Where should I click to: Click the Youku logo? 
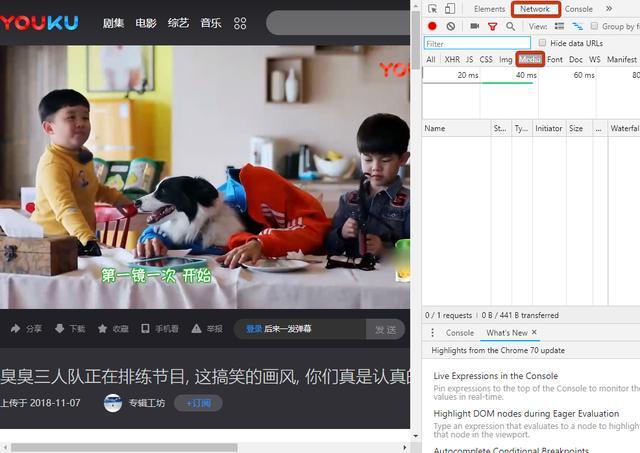(39, 23)
